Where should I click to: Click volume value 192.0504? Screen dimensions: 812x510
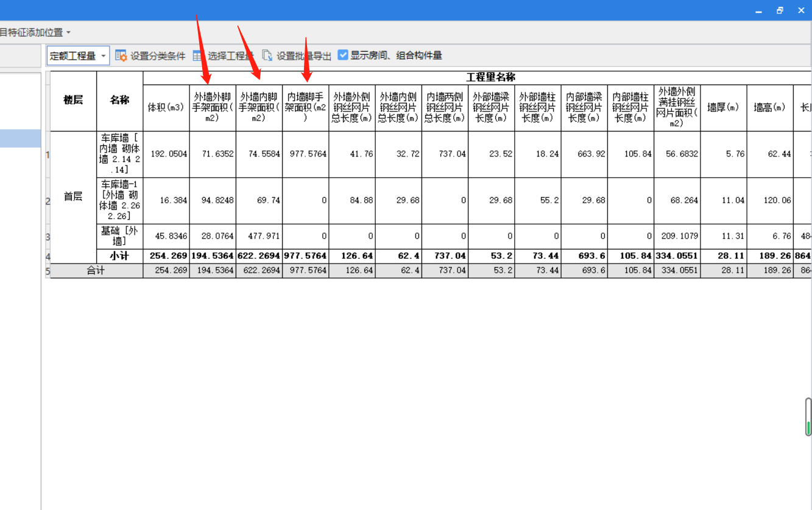pyautogui.click(x=169, y=154)
